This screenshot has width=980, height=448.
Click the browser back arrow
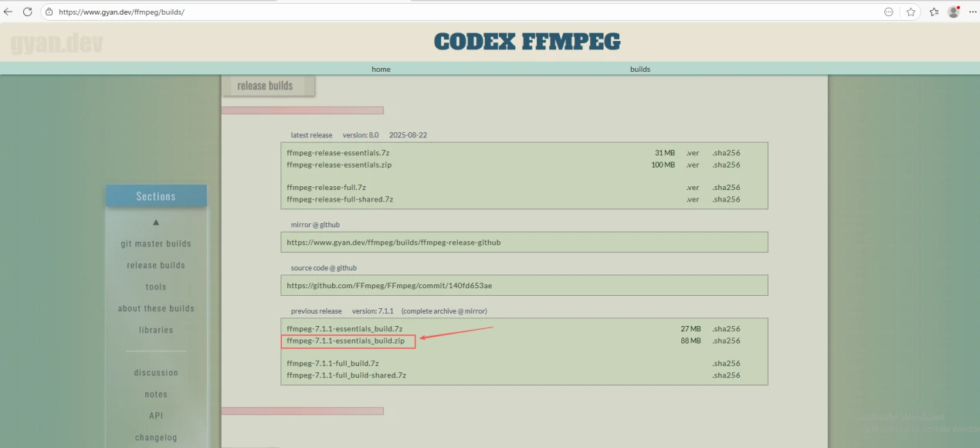pyautogui.click(x=8, y=12)
